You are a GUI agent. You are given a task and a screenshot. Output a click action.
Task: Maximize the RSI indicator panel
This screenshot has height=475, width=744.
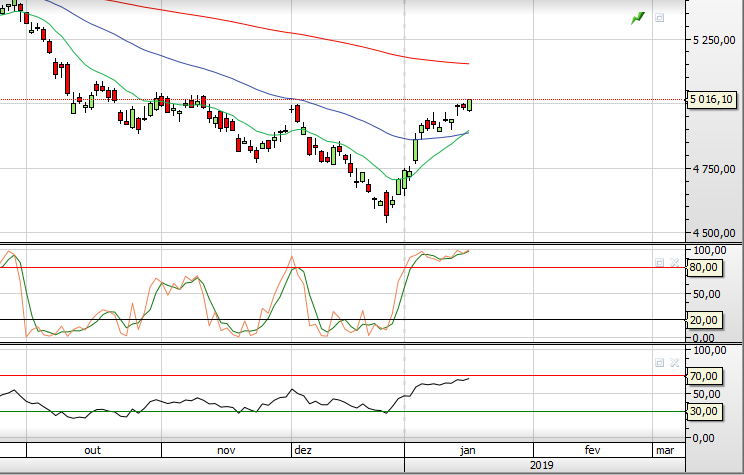tap(660, 363)
